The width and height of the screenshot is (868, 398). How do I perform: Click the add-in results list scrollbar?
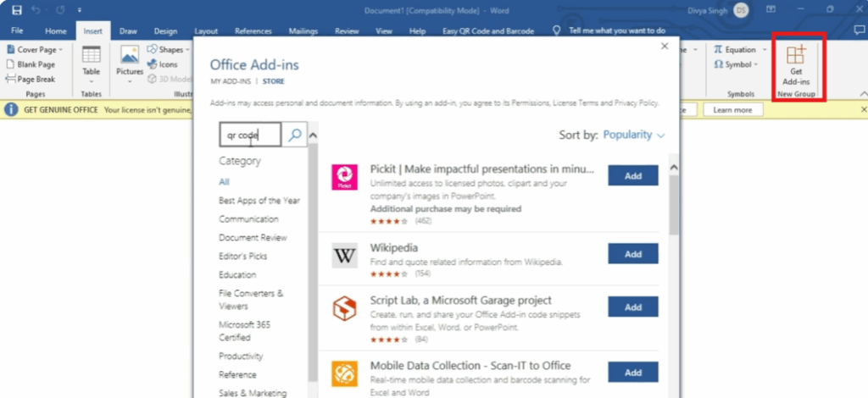[x=674, y=203]
